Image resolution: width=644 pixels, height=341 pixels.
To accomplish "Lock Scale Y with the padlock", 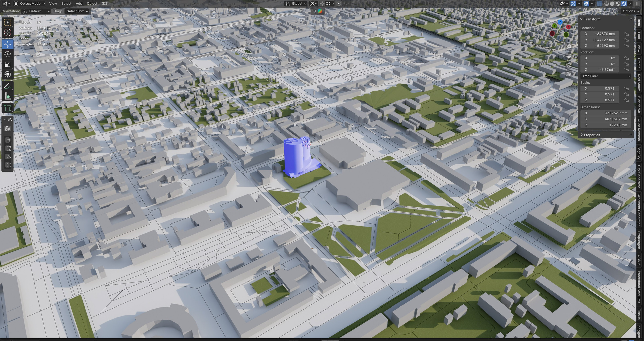I will [x=626, y=94].
